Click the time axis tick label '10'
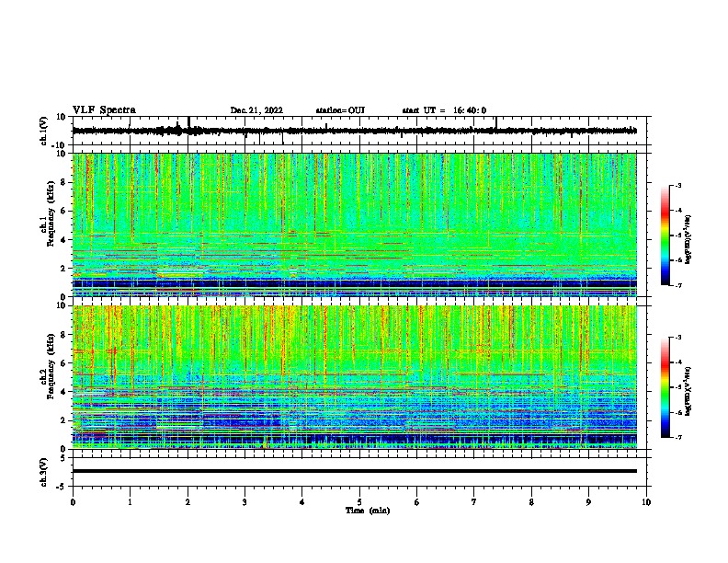 (x=646, y=502)
